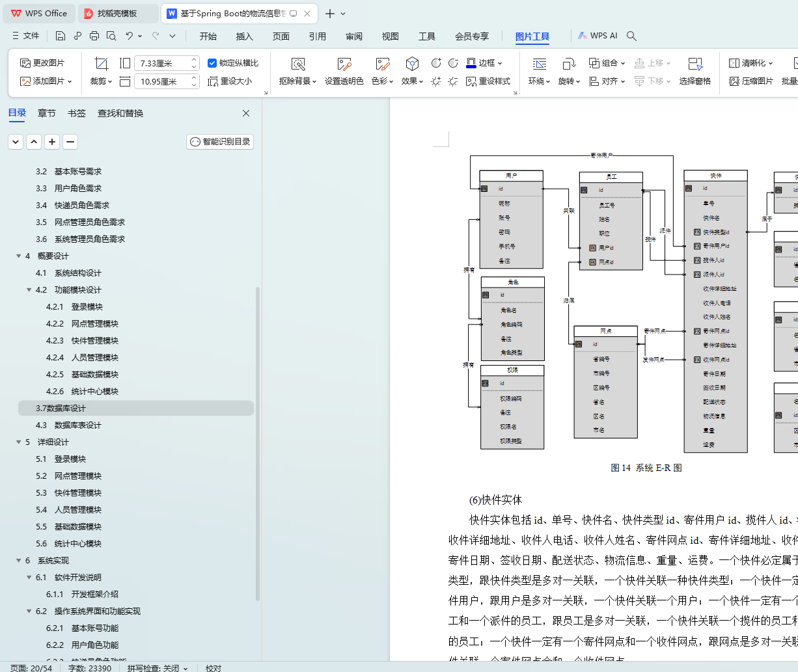Open the 清晰化 dropdown
Screen dimensions: 798x672
(x=751, y=63)
